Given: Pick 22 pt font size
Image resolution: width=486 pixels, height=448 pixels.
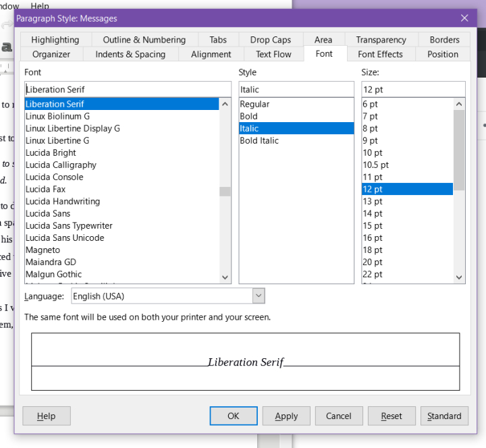Looking at the screenshot, I should [407, 274].
